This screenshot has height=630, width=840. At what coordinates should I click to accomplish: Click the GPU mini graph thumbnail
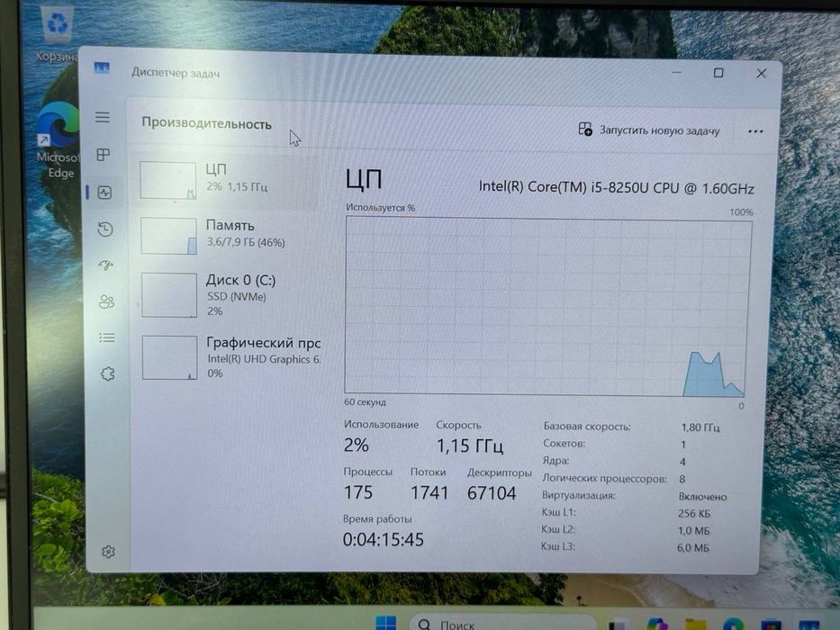click(x=170, y=357)
